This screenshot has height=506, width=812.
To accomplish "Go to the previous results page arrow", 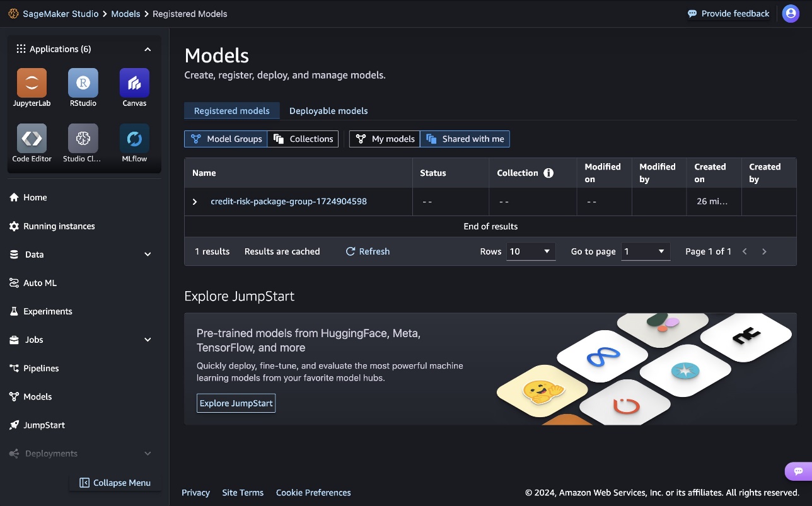I will pyautogui.click(x=745, y=251).
